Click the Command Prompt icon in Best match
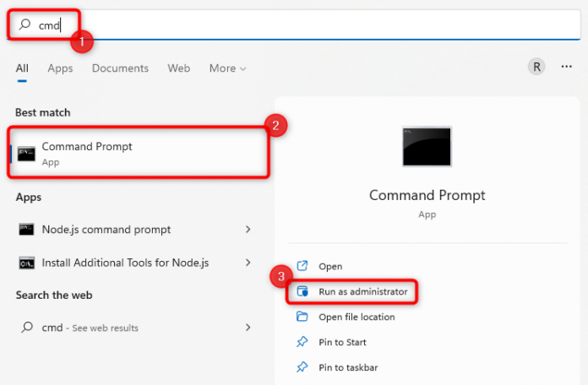Viewport: 588px width, 385px height. [x=26, y=153]
